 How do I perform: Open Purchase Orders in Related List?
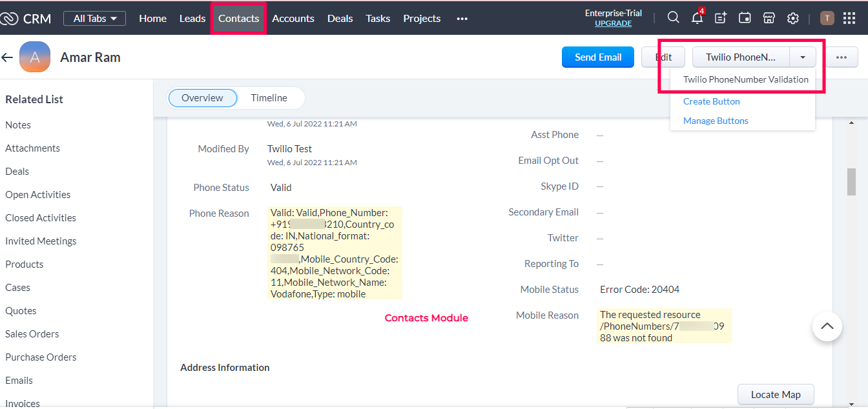pos(41,357)
